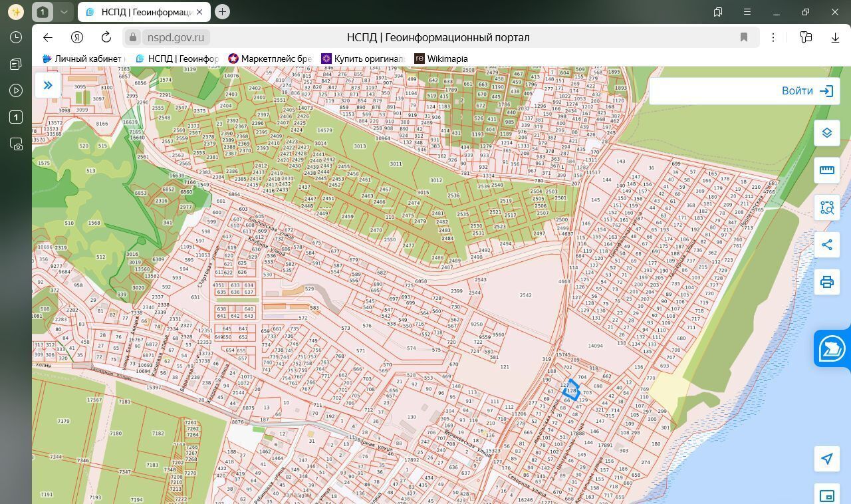Open Маркетплейс бренд bookmark
Image resolution: width=851 pixels, height=504 pixels.
tap(269, 59)
